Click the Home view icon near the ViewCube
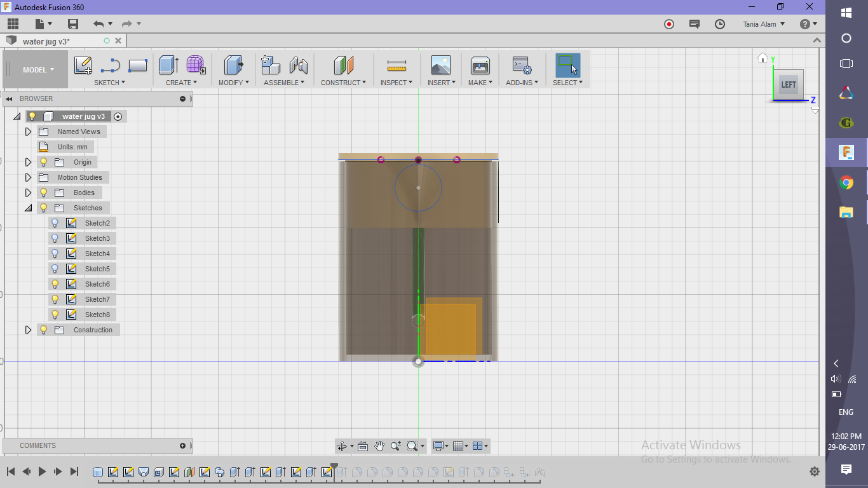The height and width of the screenshot is (488, 868). [x=763, y=58]
